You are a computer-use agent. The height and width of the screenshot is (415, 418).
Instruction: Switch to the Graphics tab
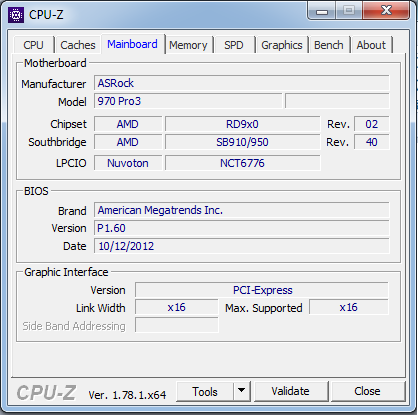[x=282, y=45]
